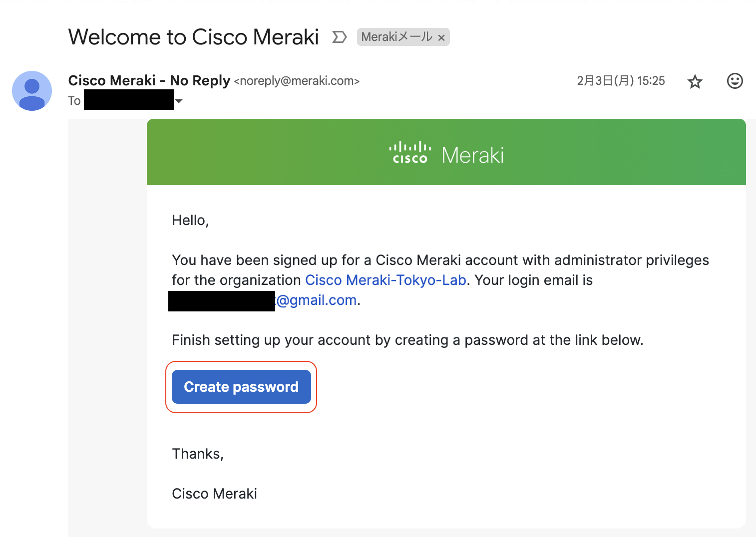The width and height of the screenshot is (756, 537).
Task: Click the sender name Cisco Meraki - No Reply
Action: (x=149, y=80)
